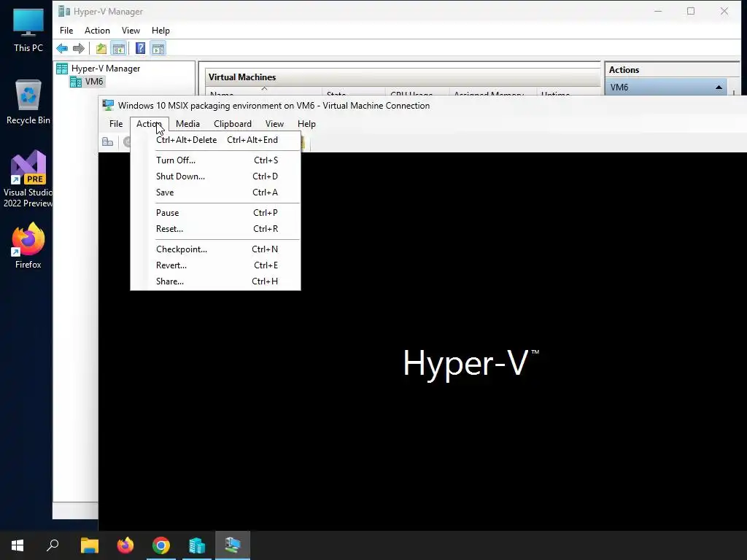Minimize the Hyper-V Manager window

(658, 11)
